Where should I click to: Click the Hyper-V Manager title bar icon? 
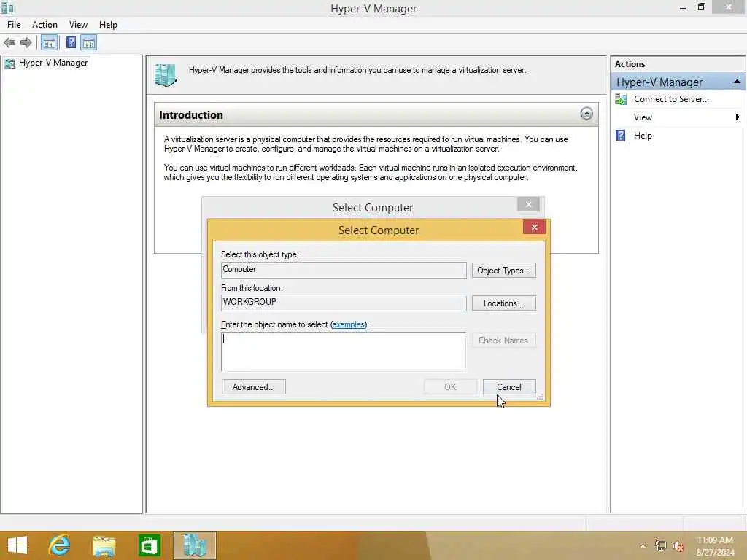[x=7, y=7]
